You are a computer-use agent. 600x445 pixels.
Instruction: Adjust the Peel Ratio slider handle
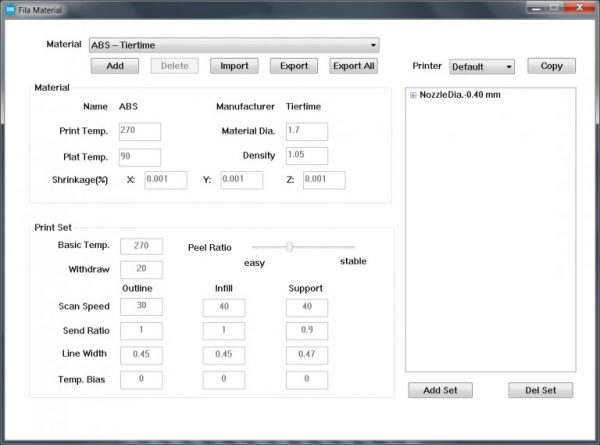[x=289, y=246]
